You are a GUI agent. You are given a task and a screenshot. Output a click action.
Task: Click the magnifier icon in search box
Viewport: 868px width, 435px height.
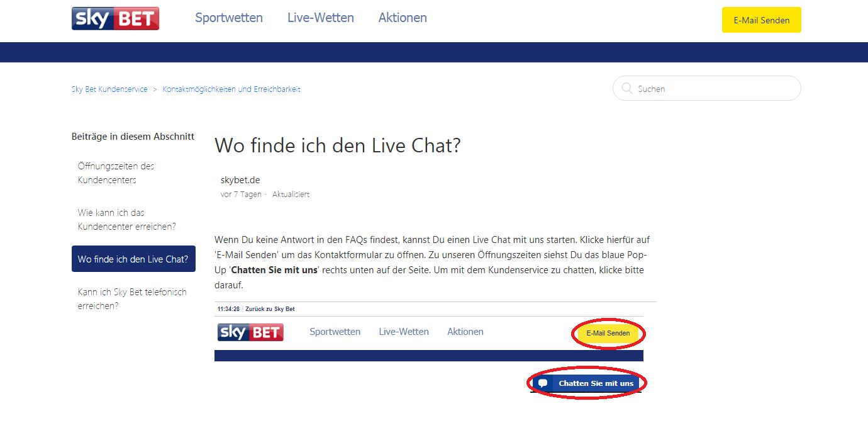point(626,89)
